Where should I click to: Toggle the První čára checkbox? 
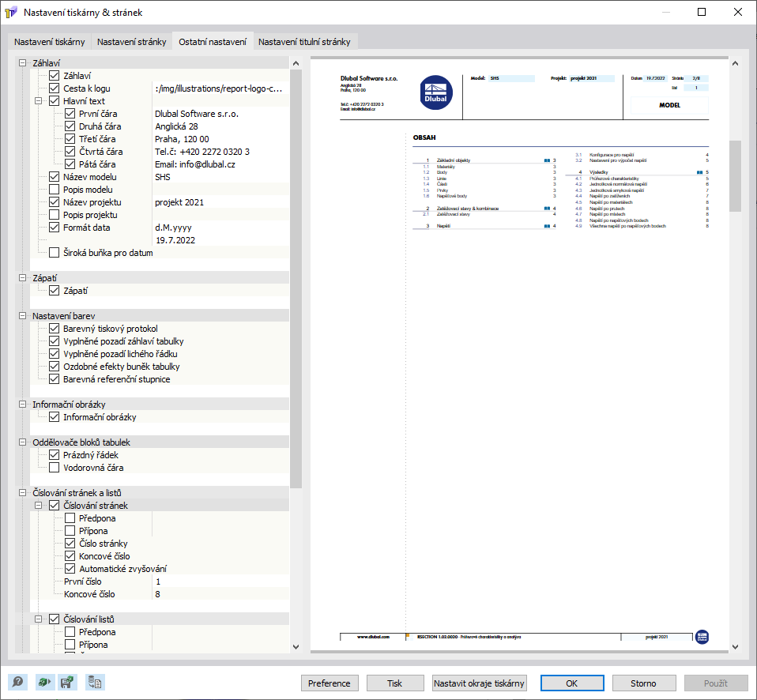pyautogui.click(x=70, y=114)
